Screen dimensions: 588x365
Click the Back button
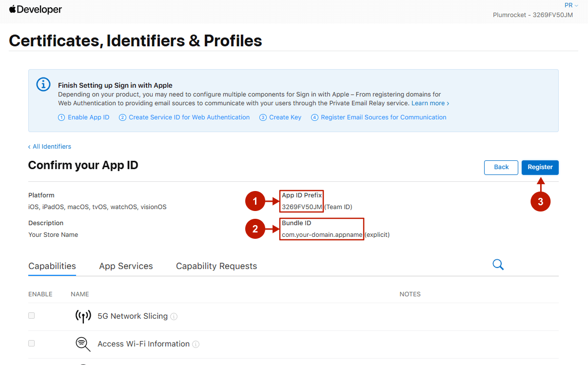click(501, 167)
